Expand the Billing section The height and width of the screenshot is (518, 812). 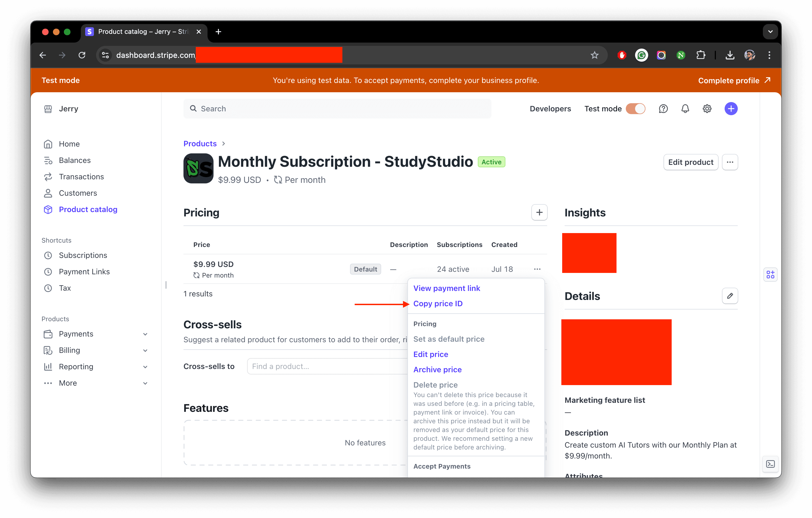click(96, 350)
